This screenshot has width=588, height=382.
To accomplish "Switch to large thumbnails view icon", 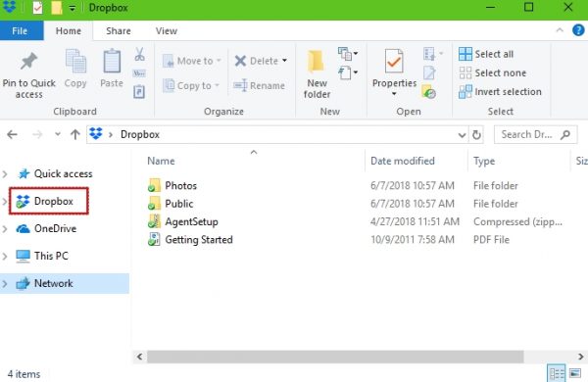I will [x=575, y=373].
